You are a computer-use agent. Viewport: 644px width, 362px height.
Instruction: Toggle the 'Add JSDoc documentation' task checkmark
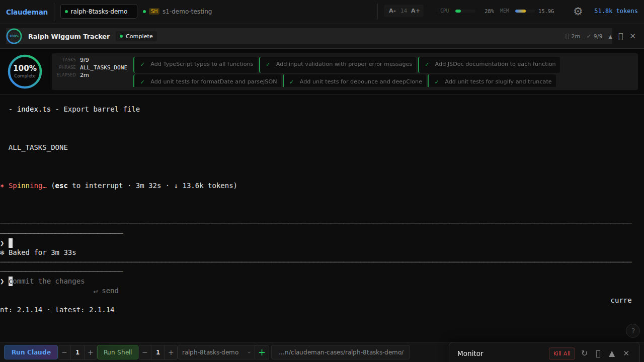pyautogui.click(x=427, y=64)
